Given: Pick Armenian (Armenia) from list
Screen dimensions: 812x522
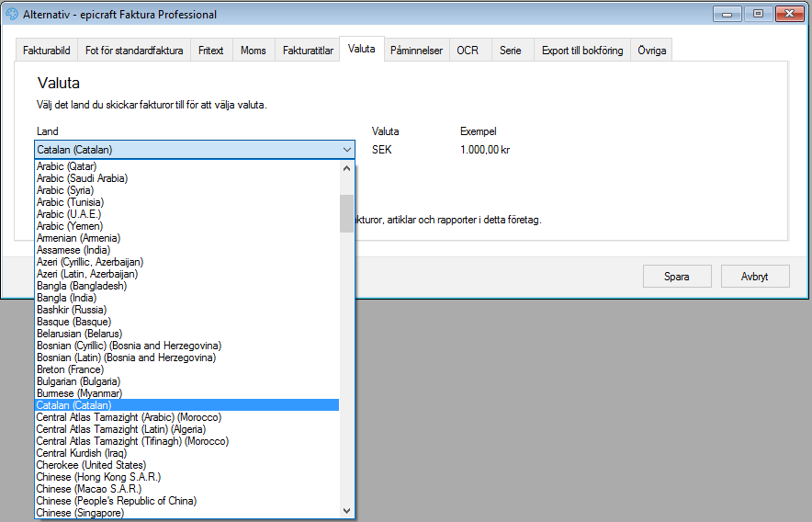Looking at the screenshot, I should pyautogui.click(x=187, y=238).
